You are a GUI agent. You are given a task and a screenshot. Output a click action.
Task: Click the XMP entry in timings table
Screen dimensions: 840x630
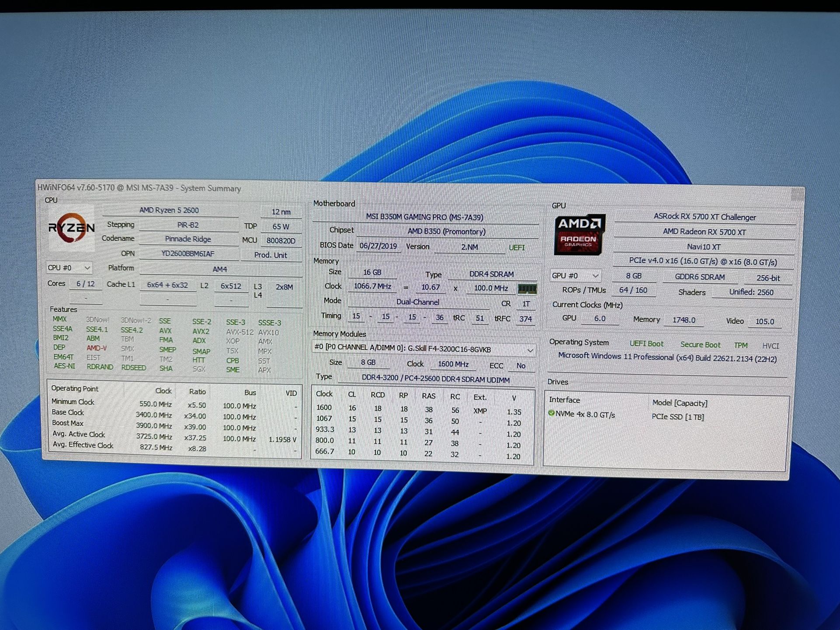tap(480, 411)
